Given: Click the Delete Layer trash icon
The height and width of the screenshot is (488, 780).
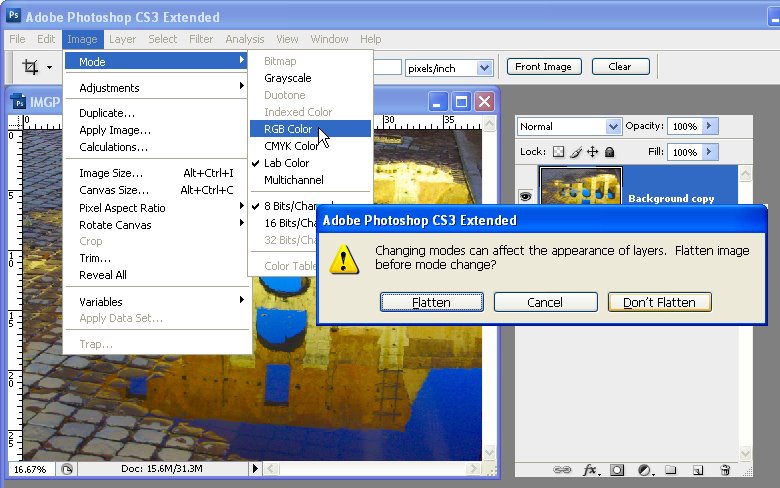Looking at the screenshot, I should tap(725, 470).
